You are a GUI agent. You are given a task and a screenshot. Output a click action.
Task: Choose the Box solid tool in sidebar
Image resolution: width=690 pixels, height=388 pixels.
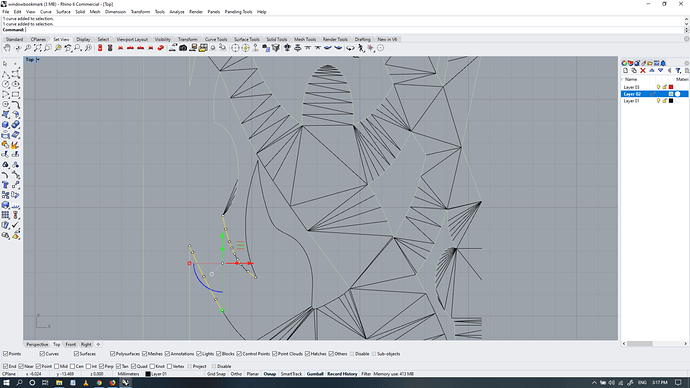coord(6,125)
